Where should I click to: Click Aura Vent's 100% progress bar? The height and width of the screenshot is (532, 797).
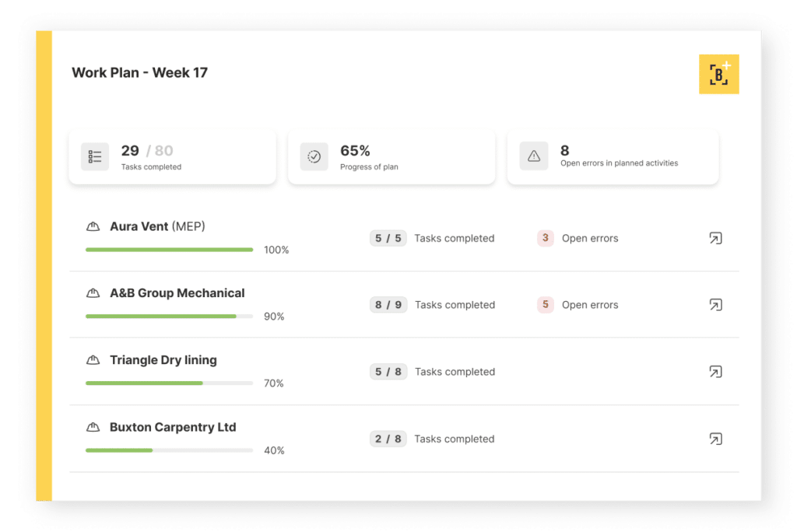(169, 250)
